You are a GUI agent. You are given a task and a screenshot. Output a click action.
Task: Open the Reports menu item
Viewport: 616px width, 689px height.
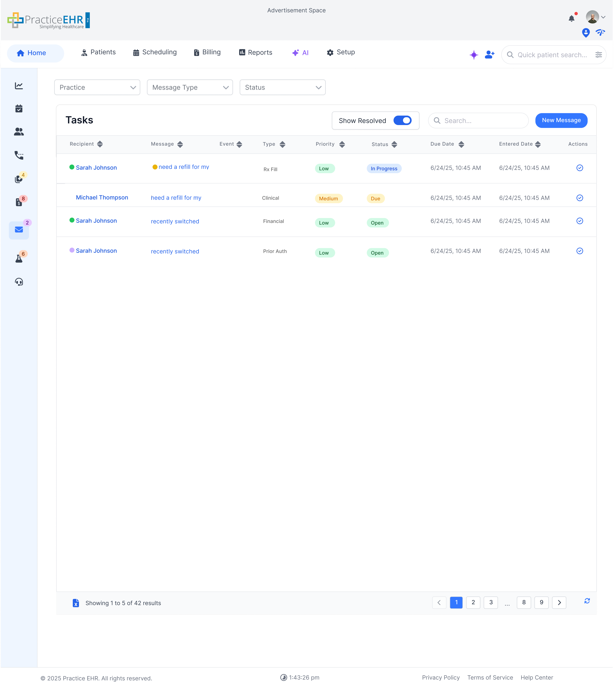point(256,52)
